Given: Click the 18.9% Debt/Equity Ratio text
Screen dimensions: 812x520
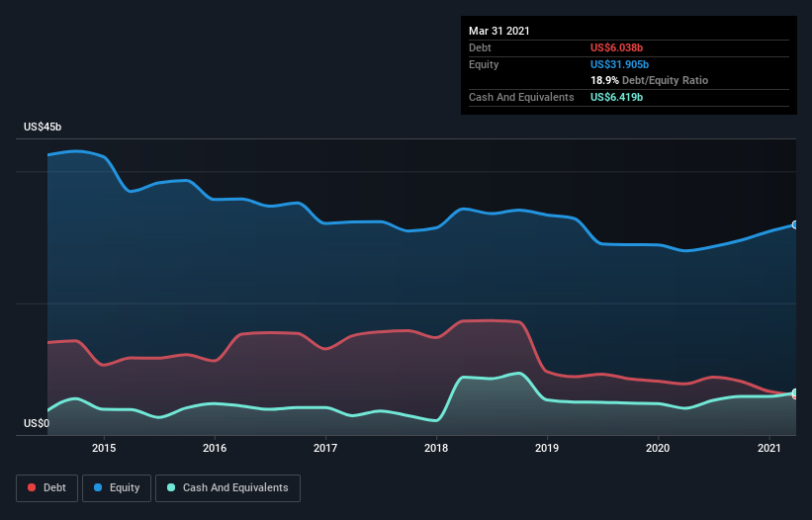Looking at the screenshot, I should coord(650,80).
